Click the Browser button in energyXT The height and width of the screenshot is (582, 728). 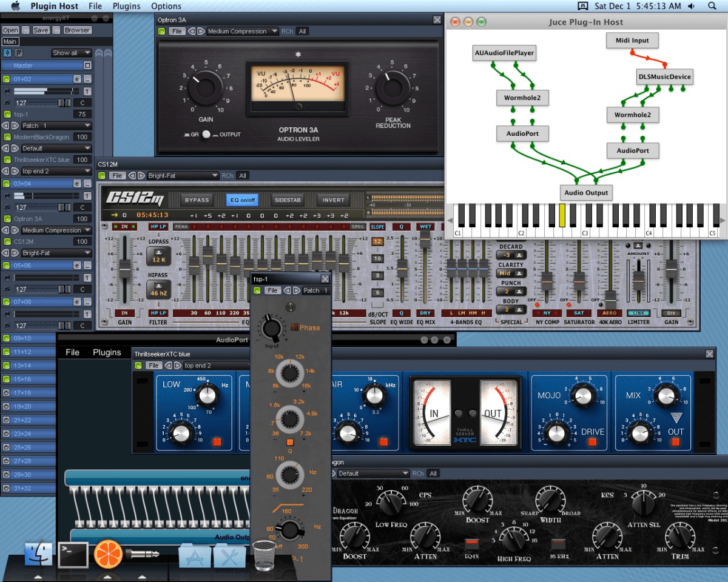78,30
